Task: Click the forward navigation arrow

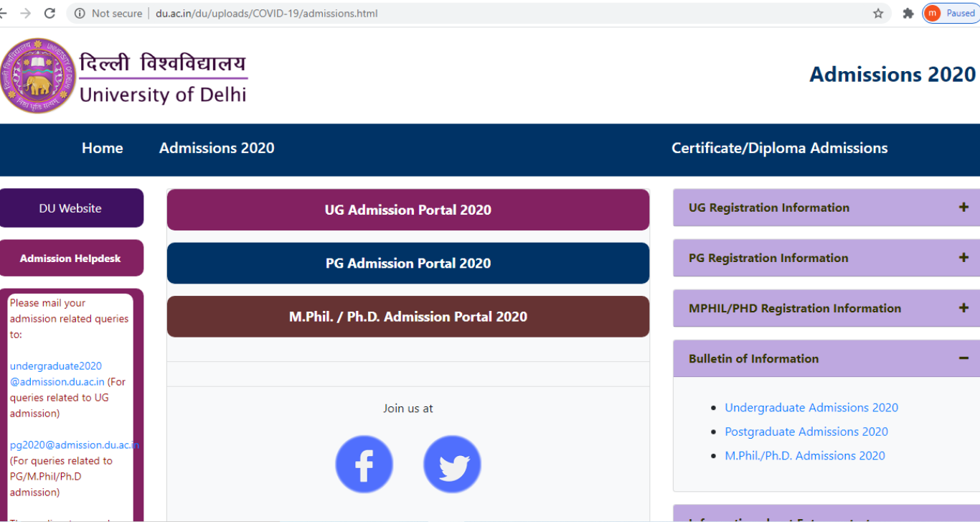Action: click(x=24, y=12)
